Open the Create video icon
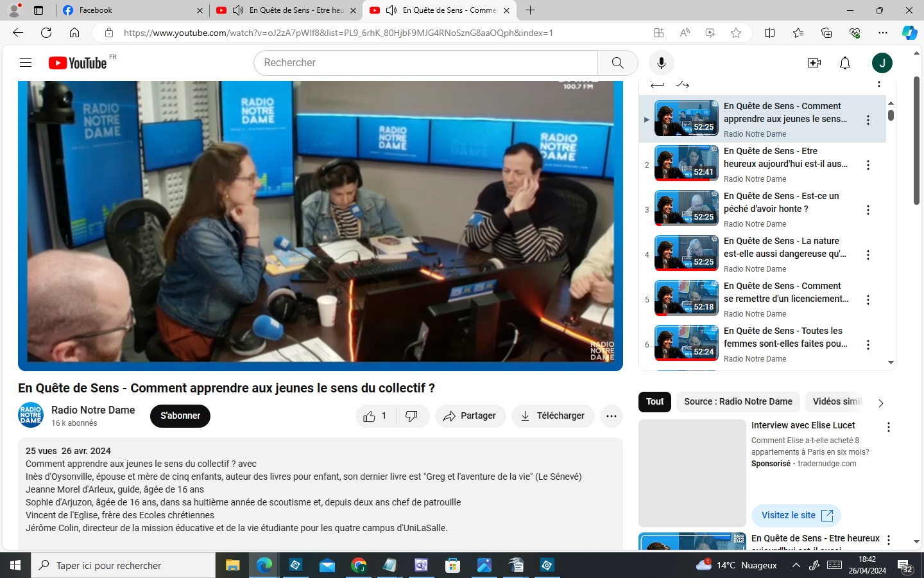The image size is (924, 578). coord(814,63)
